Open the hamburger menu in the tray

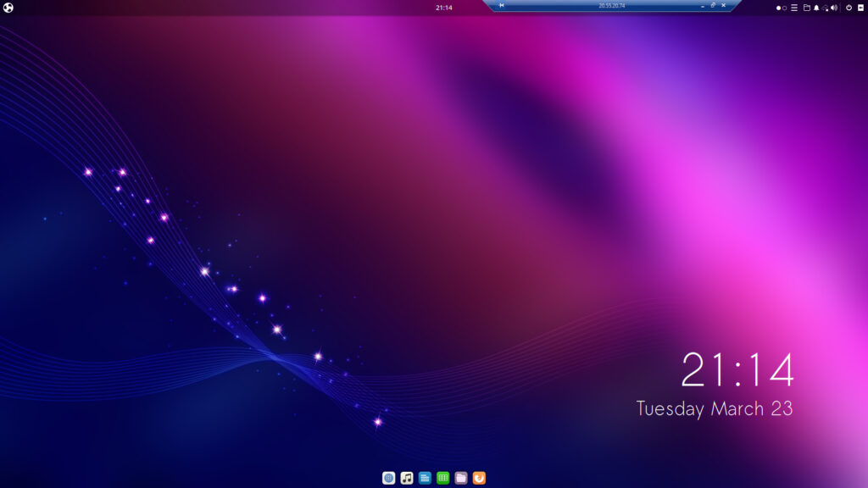point(794,6)
